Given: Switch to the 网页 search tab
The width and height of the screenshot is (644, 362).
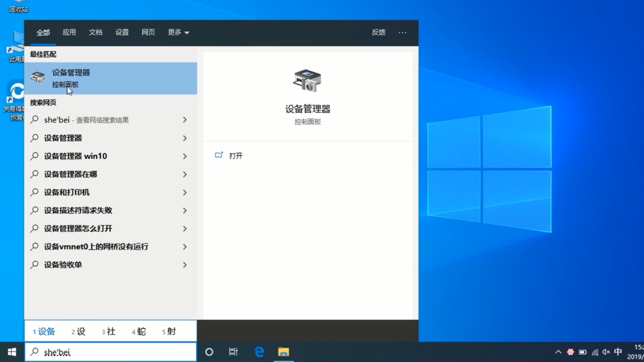Looking at the screenshot, I should point(148,32).
